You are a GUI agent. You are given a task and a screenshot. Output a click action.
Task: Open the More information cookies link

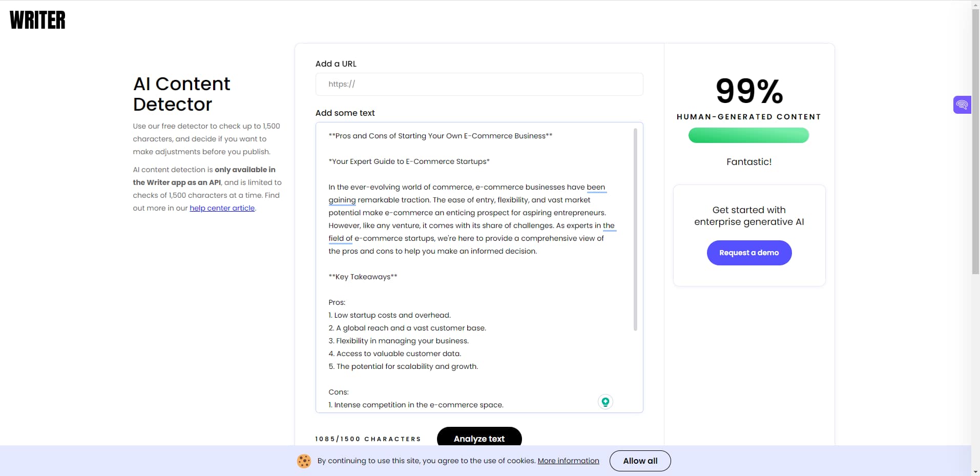[568, 460]
